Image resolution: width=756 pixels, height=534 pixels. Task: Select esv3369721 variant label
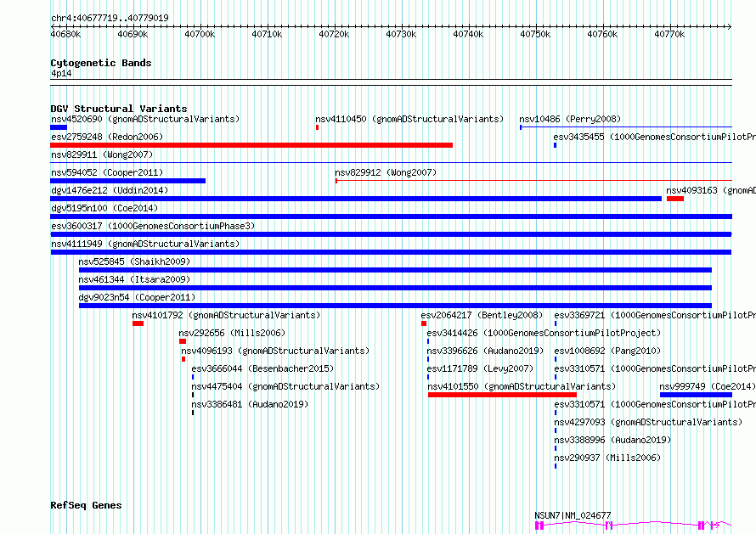655,315
